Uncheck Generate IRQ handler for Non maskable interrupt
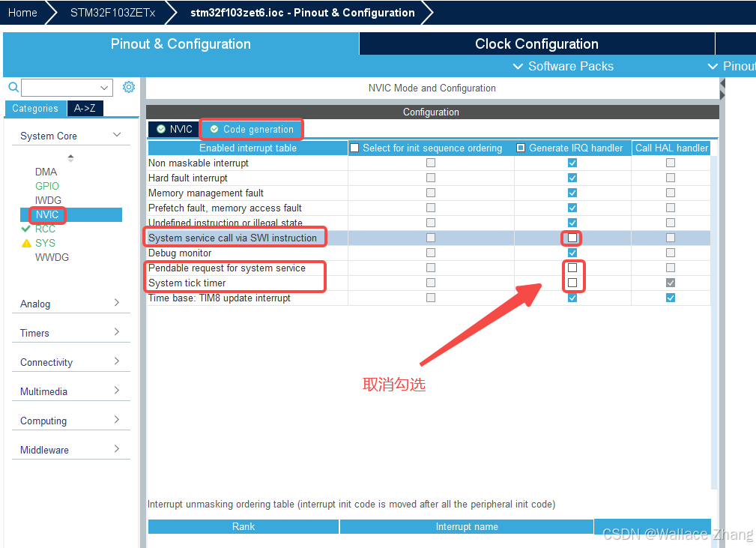756x548 pixels. [572, 163]
